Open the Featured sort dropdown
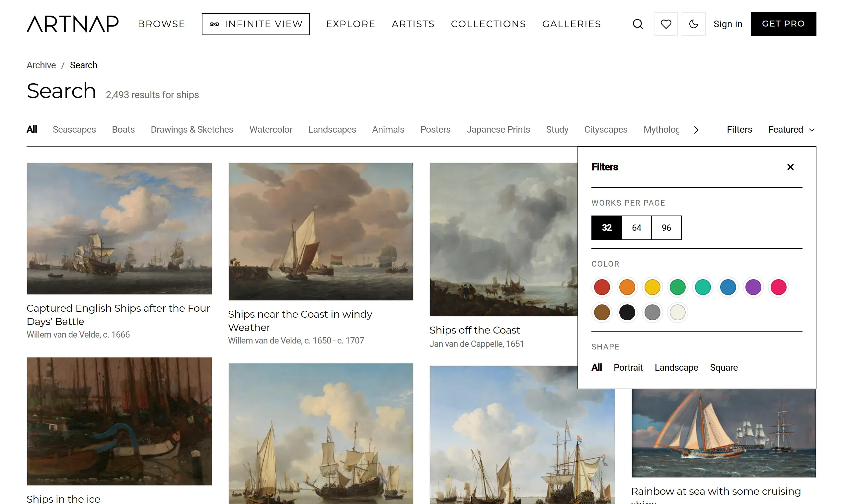The height and width of the screenshot is (504, 843). 792,129
